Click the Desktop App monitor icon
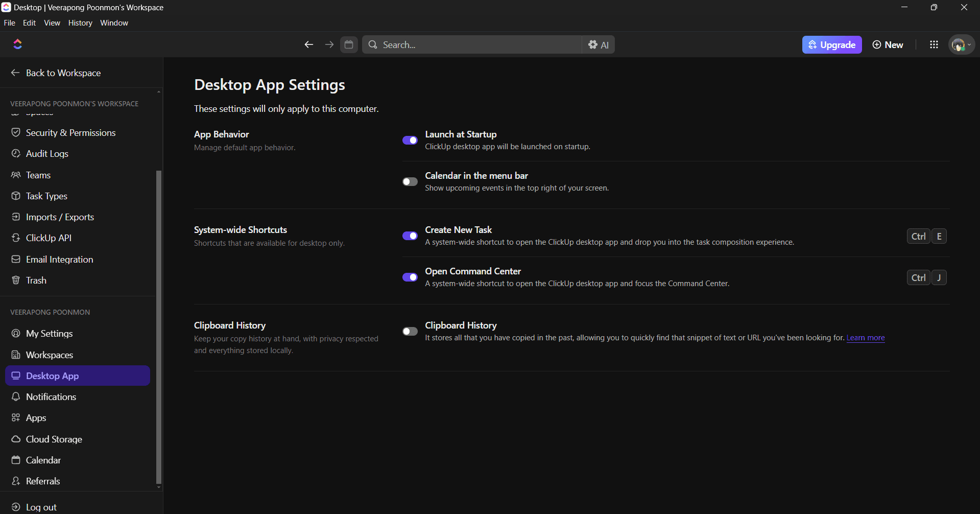The height and width of the screenshot is (514, 980). pyautogui.click(x=16, y=376)
